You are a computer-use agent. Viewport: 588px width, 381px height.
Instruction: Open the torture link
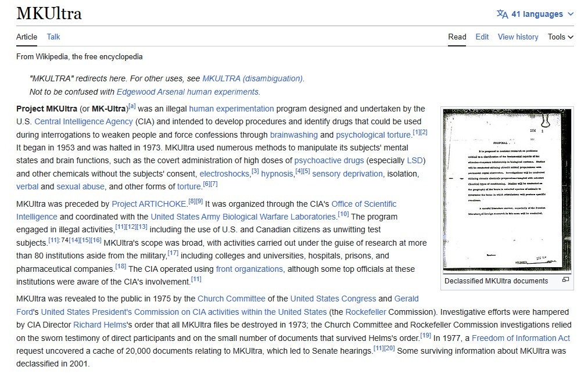tap(189, 186)
